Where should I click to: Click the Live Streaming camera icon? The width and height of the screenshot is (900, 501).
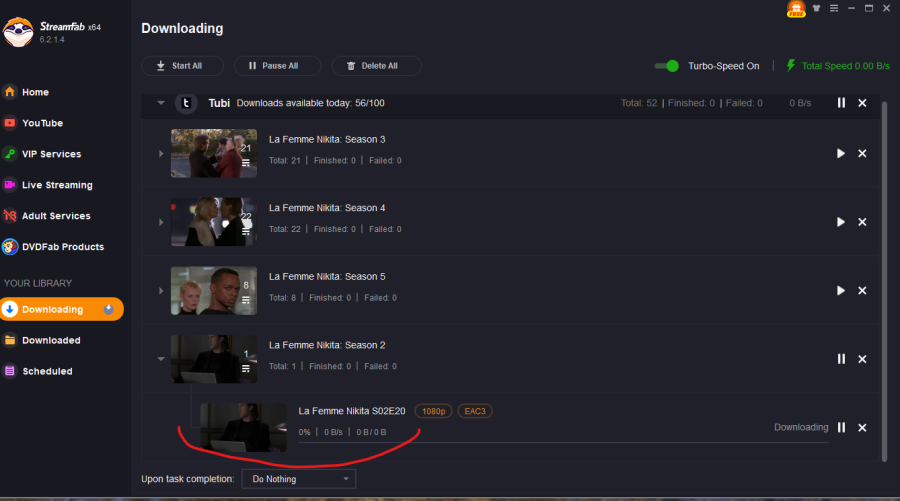(x=10, y=185)
